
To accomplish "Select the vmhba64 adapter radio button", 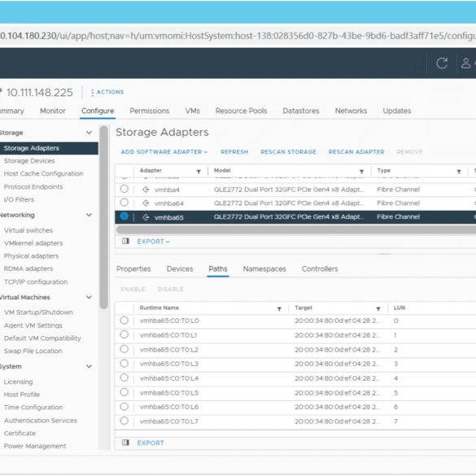I will tap(124, 203).
